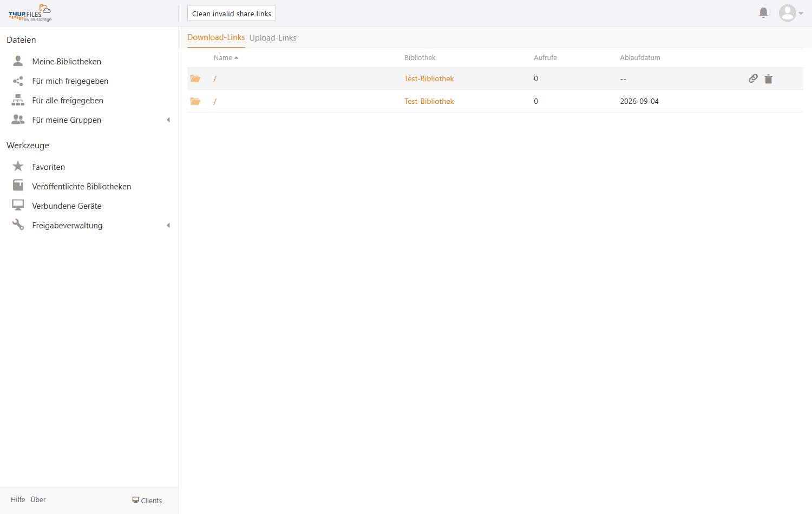
Task: Click the Meine Bibliotheken person icon
Action: [x=18, y=61]
